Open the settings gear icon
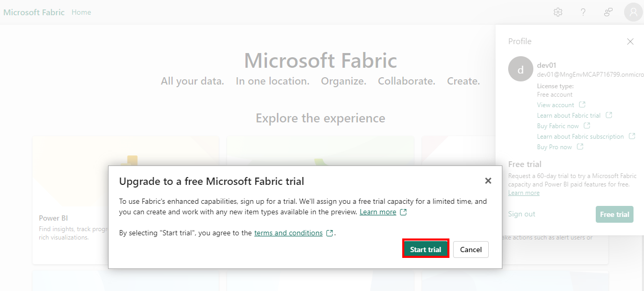644x291 pixels. (x=558, y=12)
